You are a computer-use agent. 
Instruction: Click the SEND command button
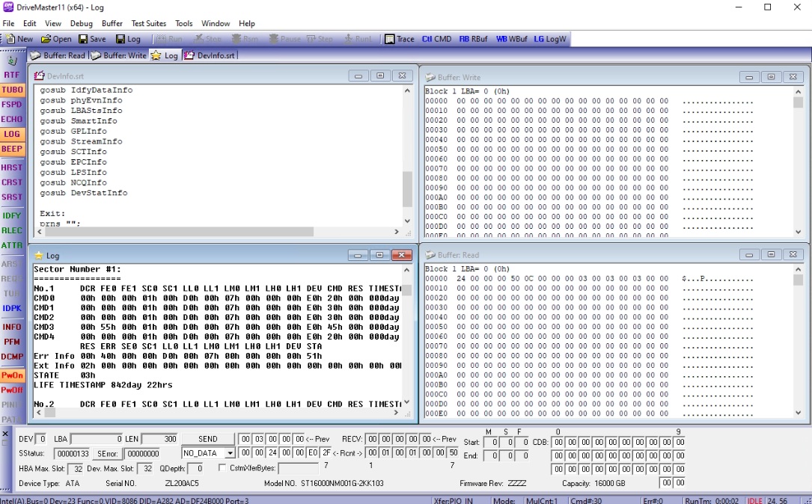point(207,439)
